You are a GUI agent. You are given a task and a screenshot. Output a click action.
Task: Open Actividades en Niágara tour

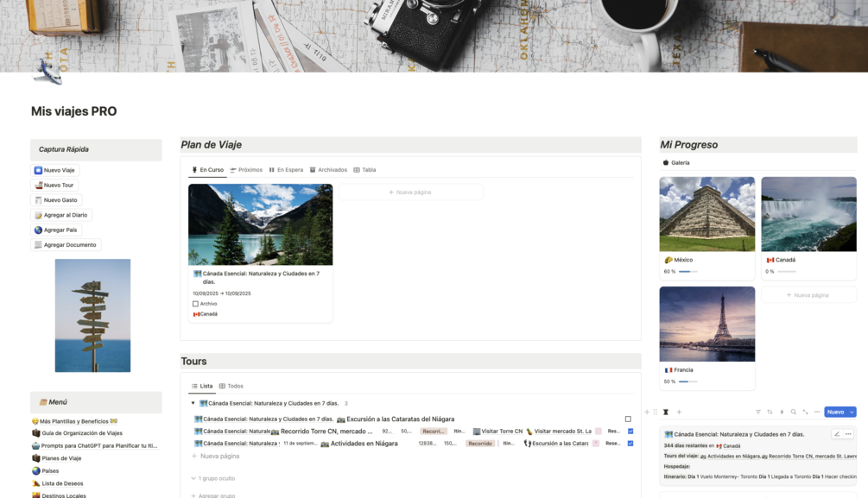tap(359, 444)
